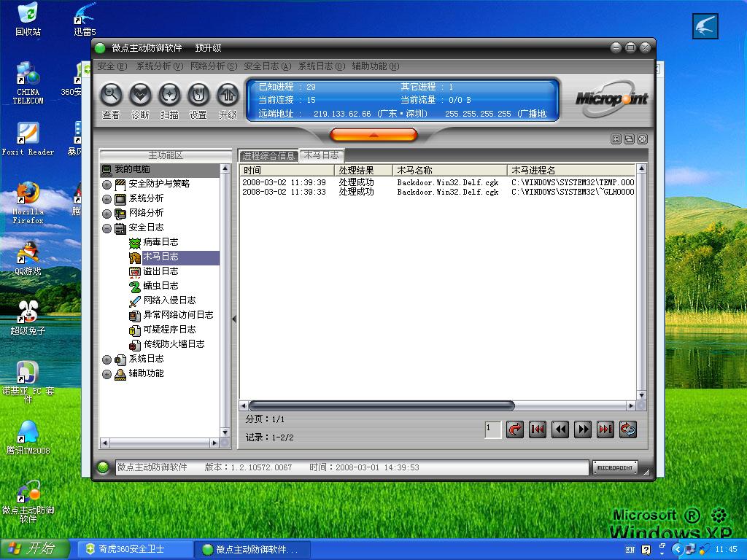This screenshot has width=747, height=560.
Task: Click first panel layout icon above the tabs
Action: (x=616, y=139)
